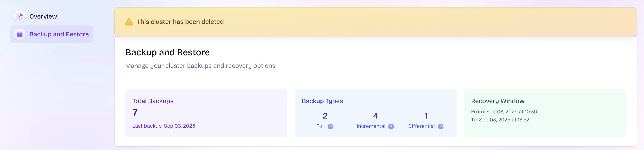Click the question mark next to Differential

[x=440, y=127]
